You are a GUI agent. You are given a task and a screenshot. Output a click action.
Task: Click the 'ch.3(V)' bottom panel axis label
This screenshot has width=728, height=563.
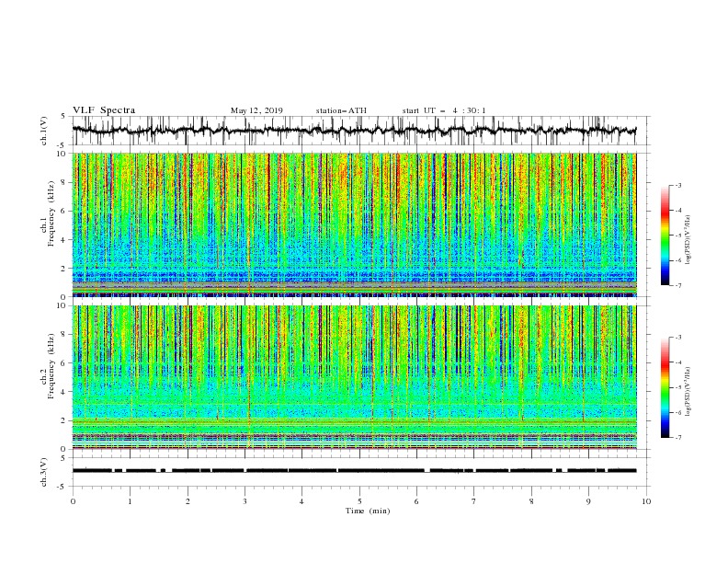[x=44, y=472]
